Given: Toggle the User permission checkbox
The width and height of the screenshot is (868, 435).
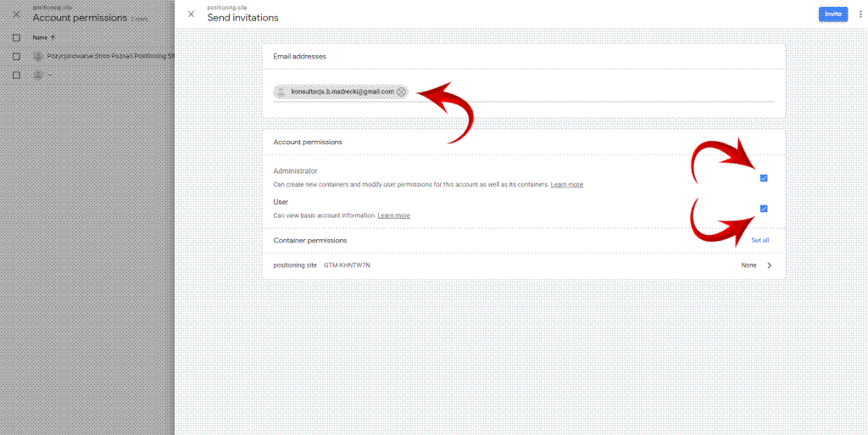Looking at the screenshot, I should tap(764, 209).
